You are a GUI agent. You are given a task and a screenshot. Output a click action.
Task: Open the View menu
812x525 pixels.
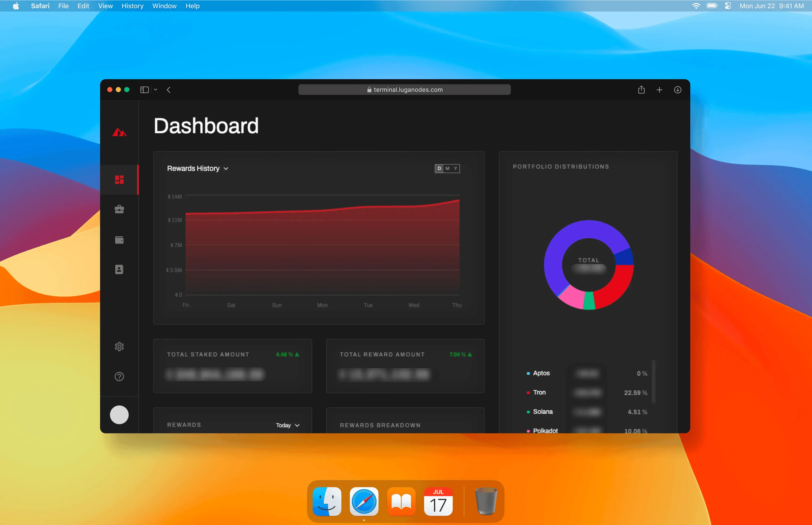(105, 6)
